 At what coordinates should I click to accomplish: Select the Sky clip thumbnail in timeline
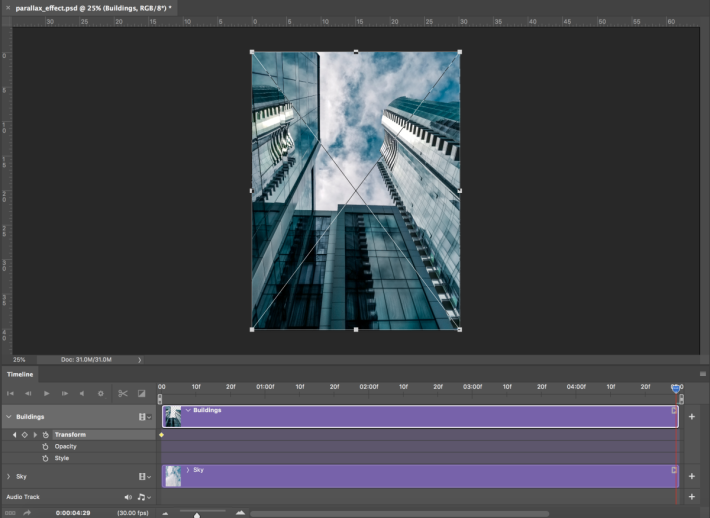click(x=173, y=476)
